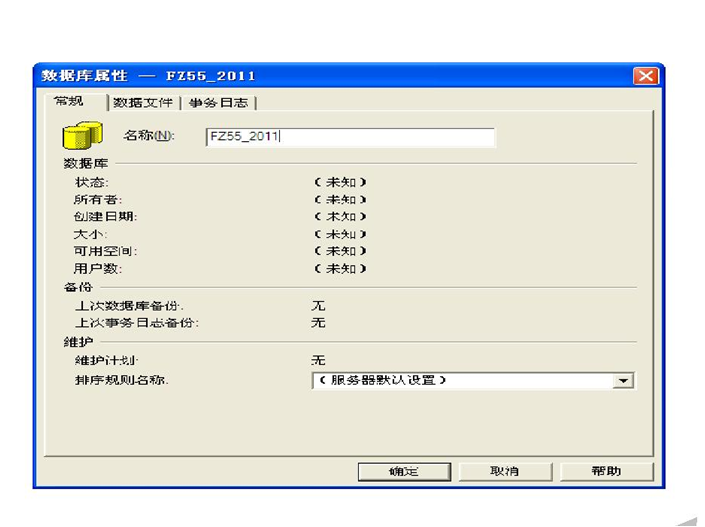The width and height of the screenshot is (705, 527).
Task: Click the 取消 button
Action: click(505, 471)
